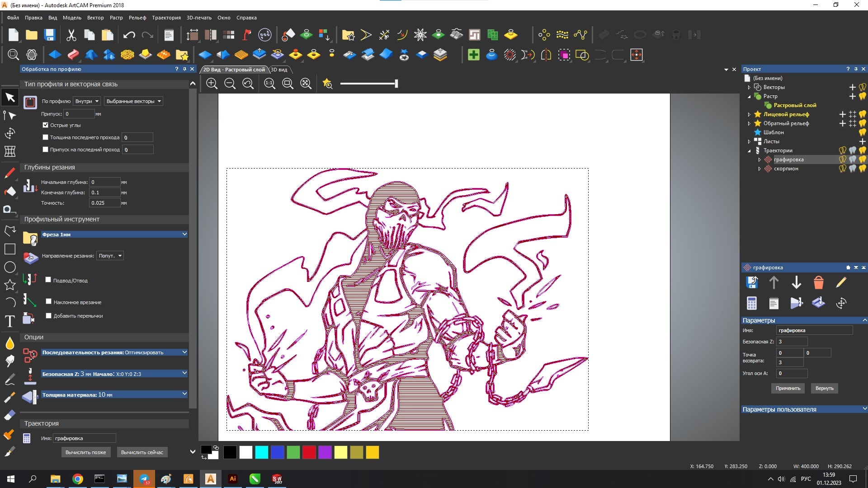Open the Внутри profile side dropdown

[x=87, y=101]
